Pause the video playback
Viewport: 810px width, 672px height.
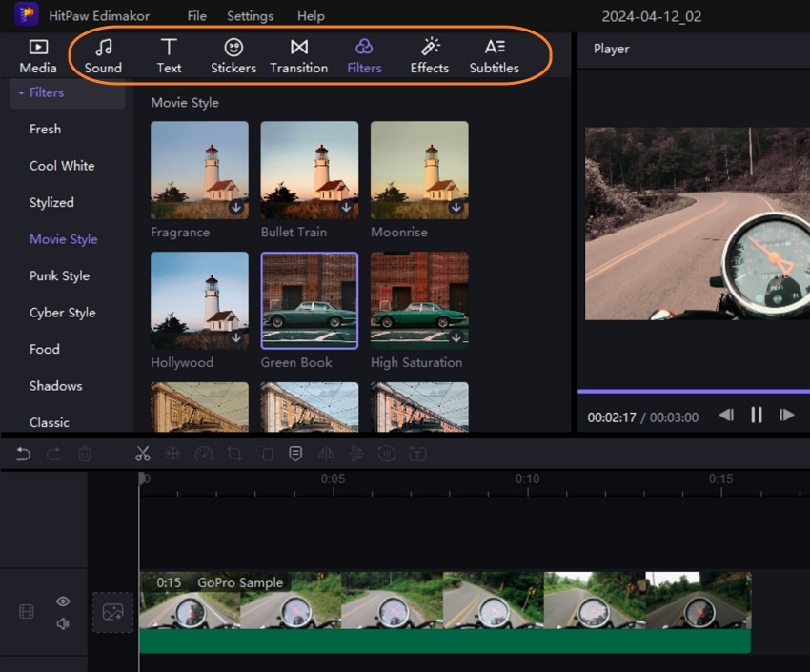[757, 415]
